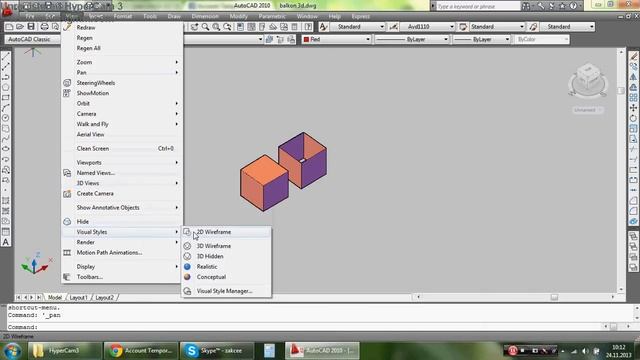
Task: Click the Dimension Style icon
Action: (393, 27)
